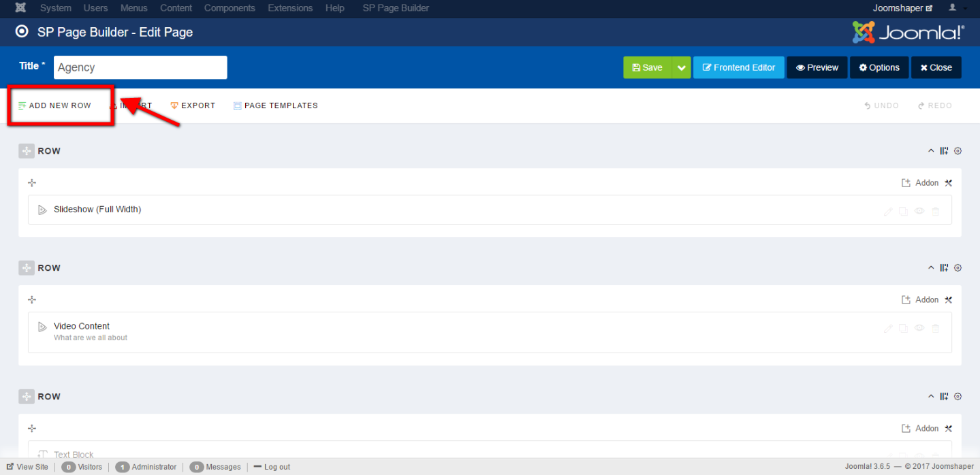Open the Extensions menu
Screen dimensions: 980x475
pos(290,8)
